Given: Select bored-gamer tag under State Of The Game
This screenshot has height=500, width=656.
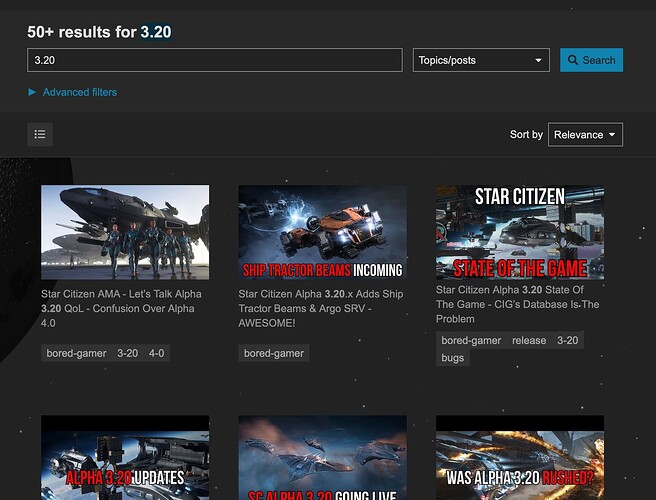Looking at the screenshot, I should (471, 340).
